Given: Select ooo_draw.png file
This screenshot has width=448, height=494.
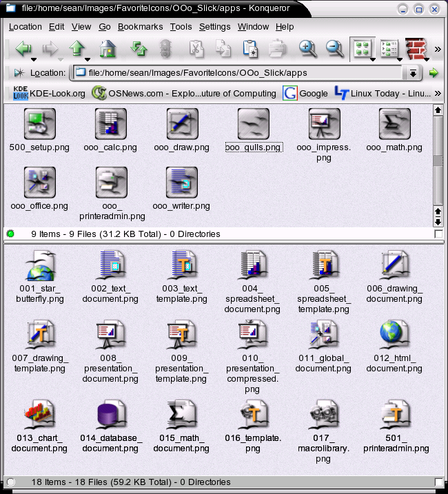Looking at the screenshot, I should (x=181, y=130).
